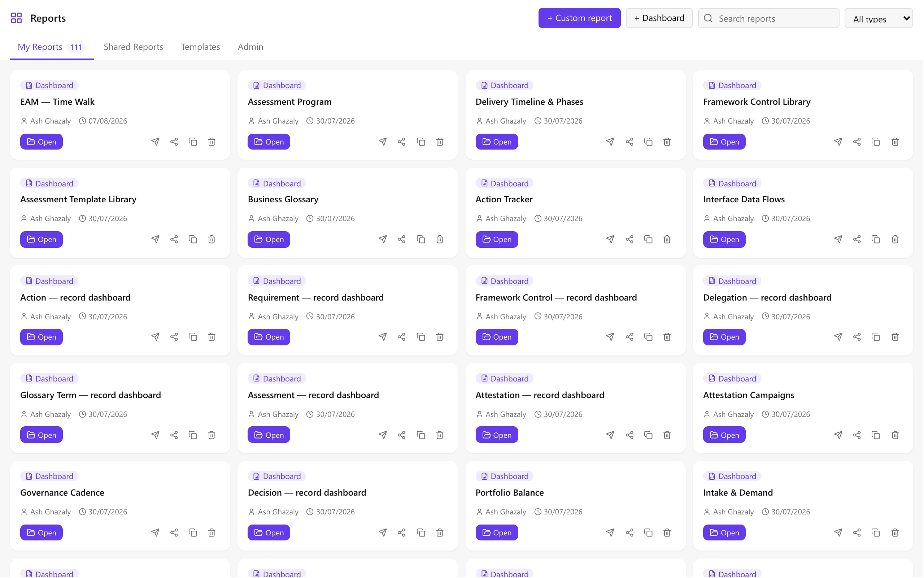The height and width of the screenshot is (578, 924).
Task: Share the Delivery Timeline & Phases dashboard
Action: coord(630,142)
